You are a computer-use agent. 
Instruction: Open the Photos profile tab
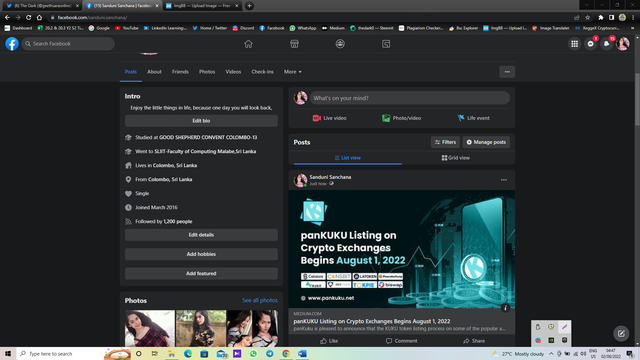[x=207, y=72]
